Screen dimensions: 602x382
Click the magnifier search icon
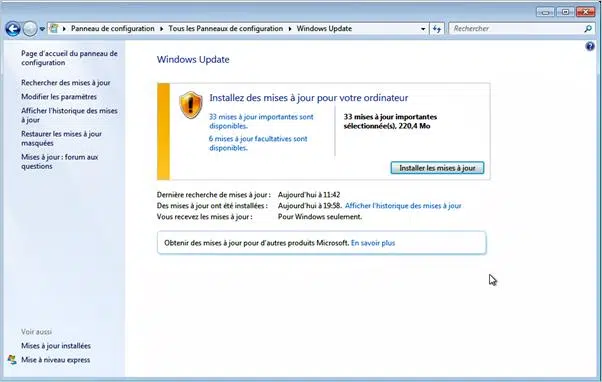tap(588, 29)
